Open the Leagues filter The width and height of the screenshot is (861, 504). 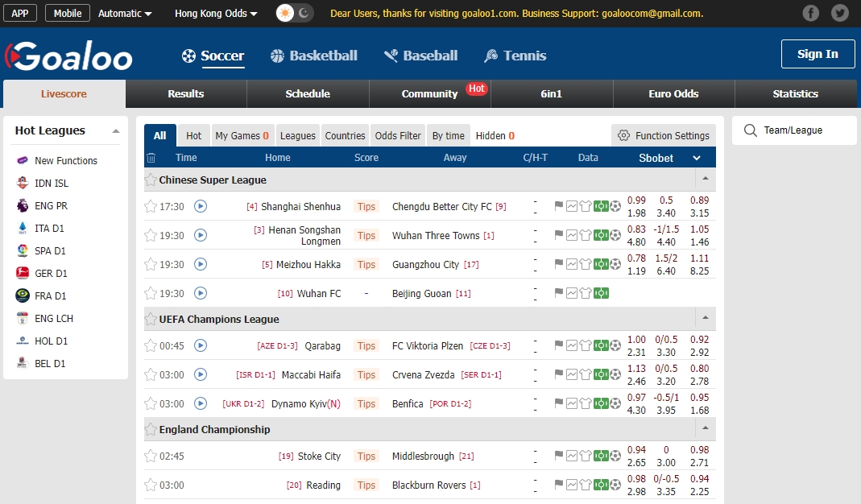tap(298, 135)
